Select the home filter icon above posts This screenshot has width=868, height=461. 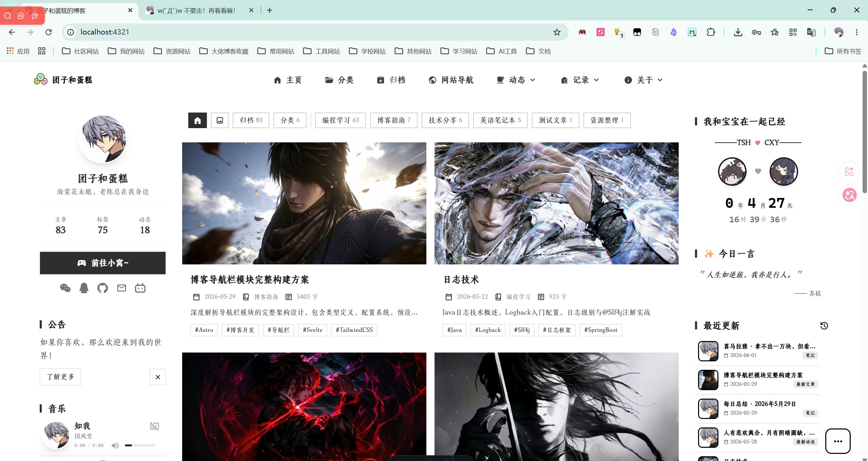(197, 120)
